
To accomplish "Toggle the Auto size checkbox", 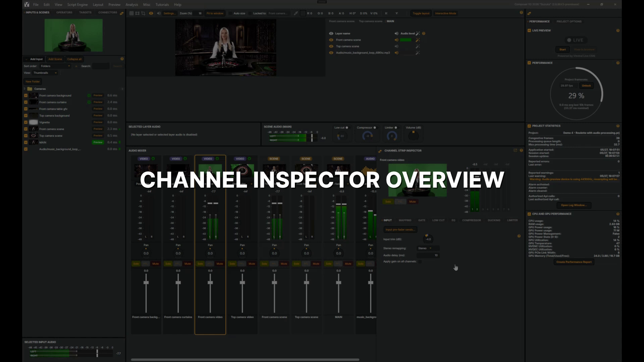I will [230, 13].
